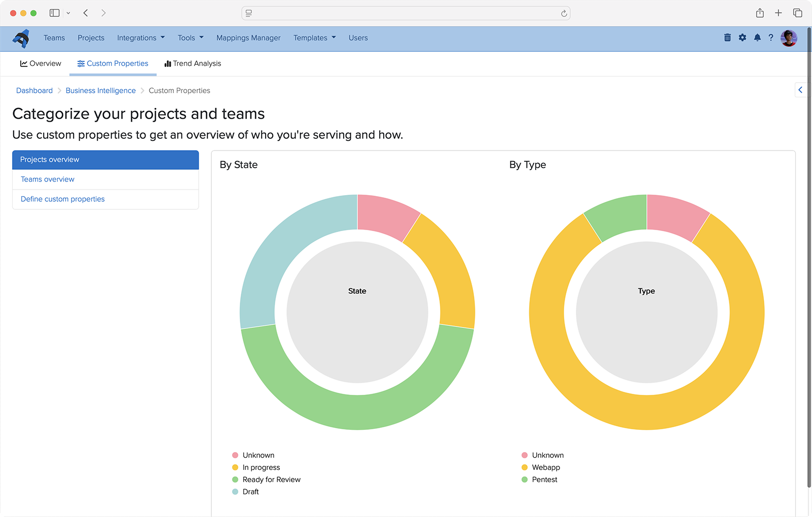Open the user profile avatar
The image size is (812, 517).
[789, 38]
